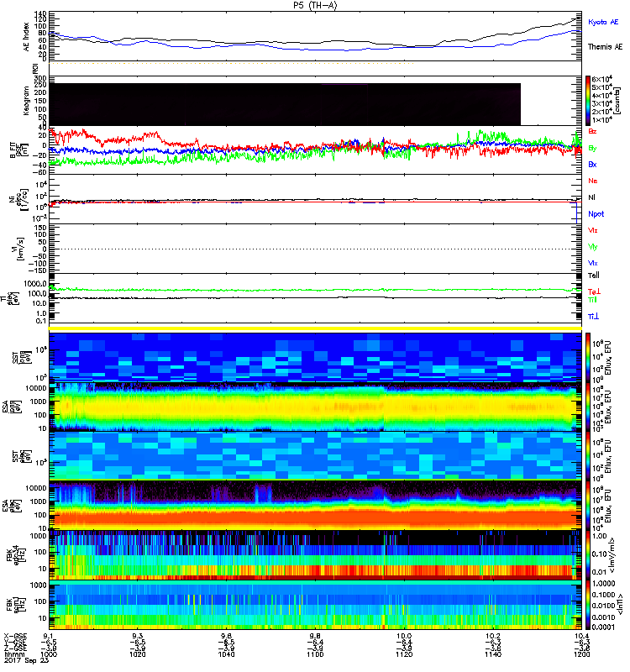This screenshot has height=672, width=630.
Task: Click the "9.6" X-GSE value
Action: 226,636
